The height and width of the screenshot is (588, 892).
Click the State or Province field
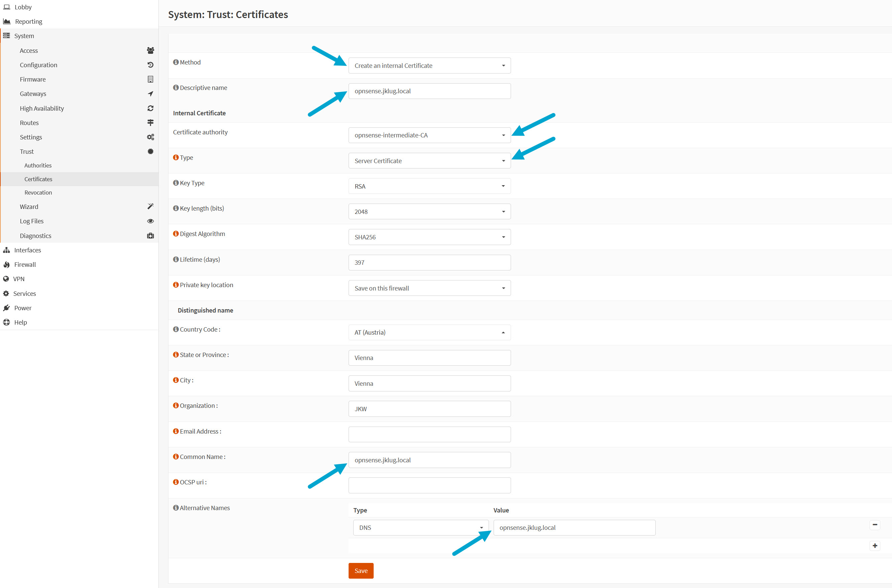coord(429,358)
